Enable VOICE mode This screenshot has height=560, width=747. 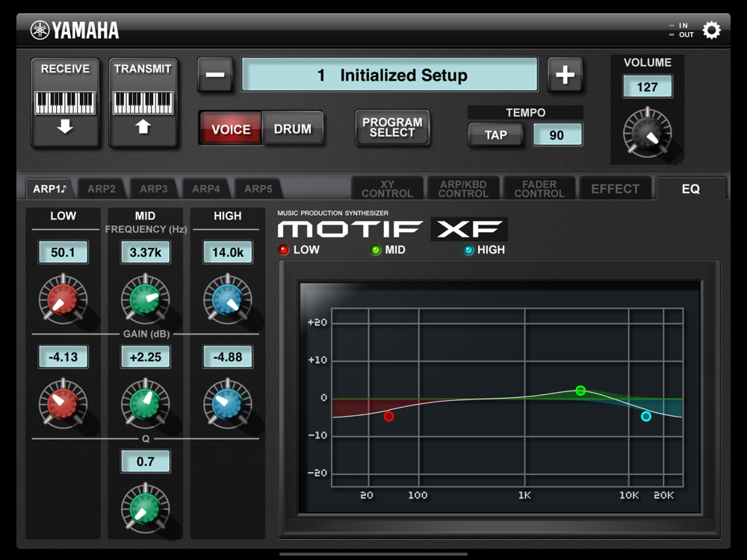tap(231, 128)
